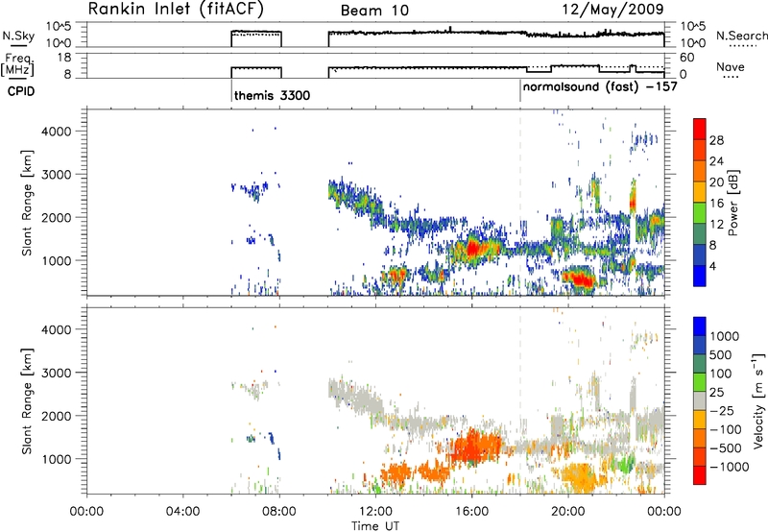Click 'Slant Range [km]' label of power panel
Screen dimensions: 768x532
click(27, 203)
